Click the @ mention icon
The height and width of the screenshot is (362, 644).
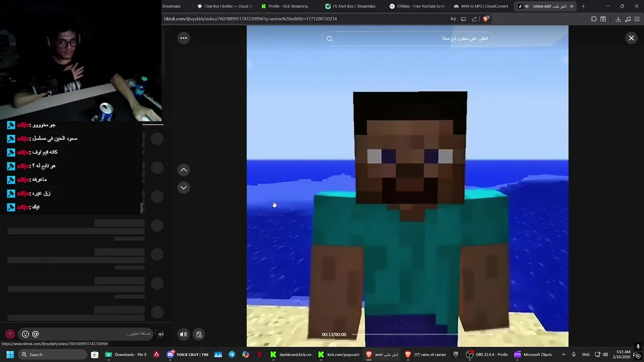(x=36, y=334)
